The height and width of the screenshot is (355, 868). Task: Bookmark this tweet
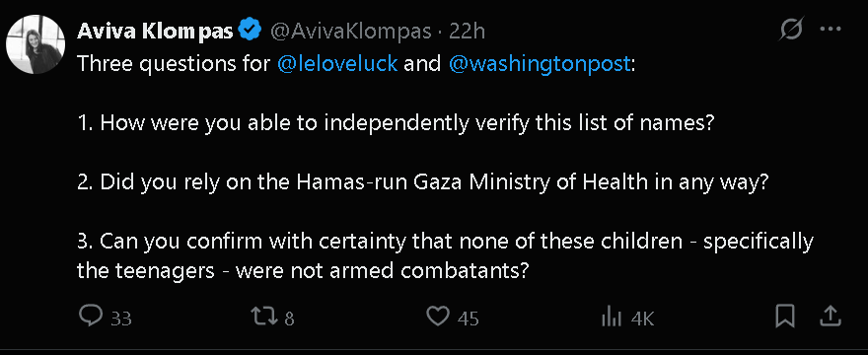785,317
